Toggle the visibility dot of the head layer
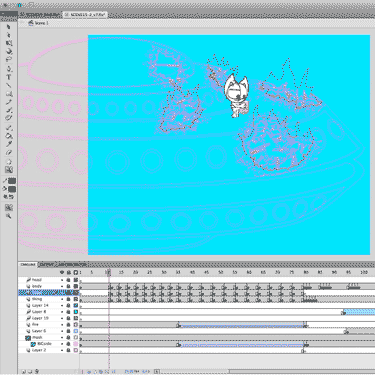The image size is (375, 375). click(62, 280)
